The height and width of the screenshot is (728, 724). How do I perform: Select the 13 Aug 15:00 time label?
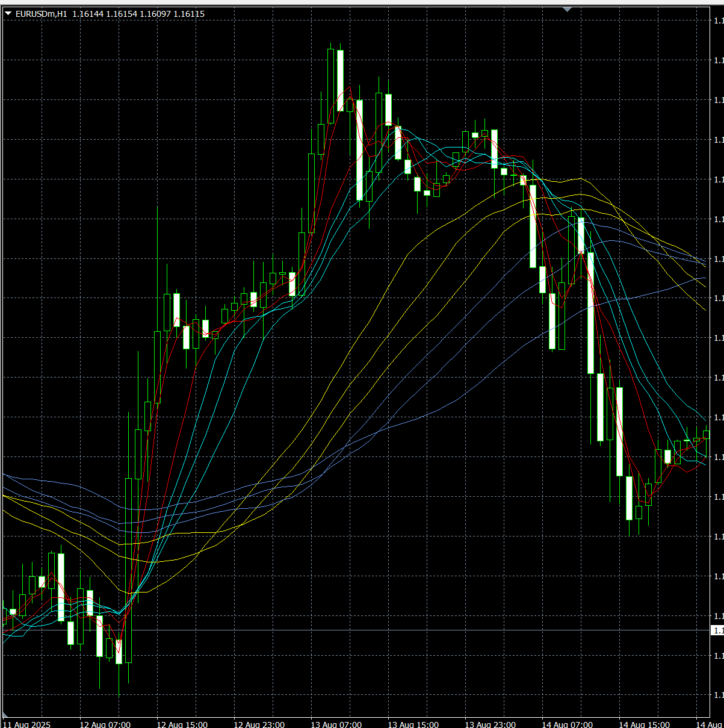[x=413, y=724]
